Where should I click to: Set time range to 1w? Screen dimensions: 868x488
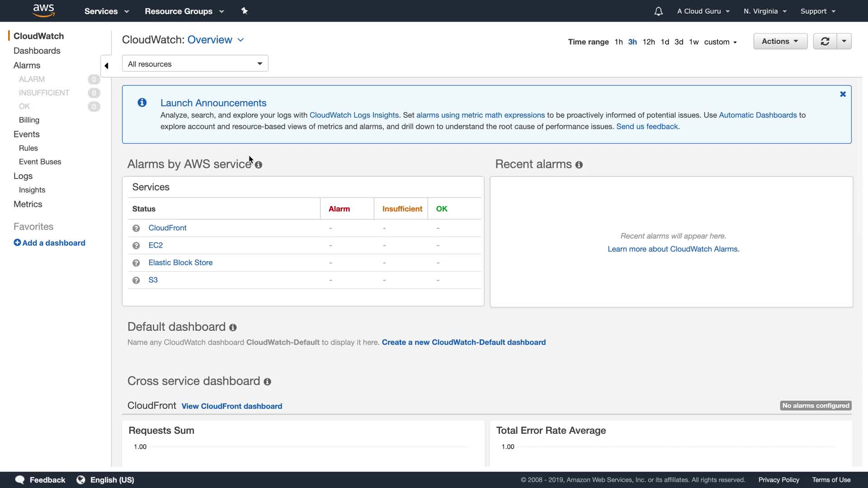(693, 42)
